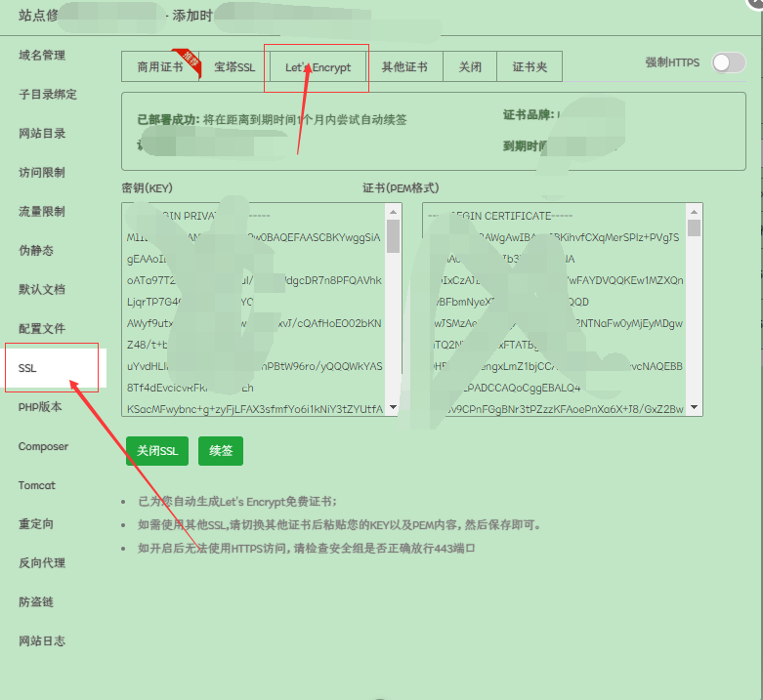The width and height of the screenshot is (763, 700).
Task: Go to PHP版本 settings
Action: pos(40,407)
